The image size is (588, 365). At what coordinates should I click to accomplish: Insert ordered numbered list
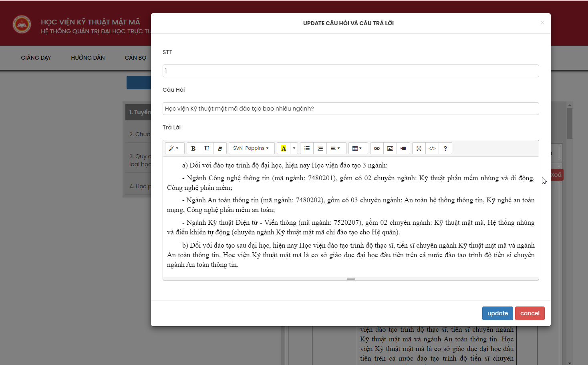[x=320, y=148]
